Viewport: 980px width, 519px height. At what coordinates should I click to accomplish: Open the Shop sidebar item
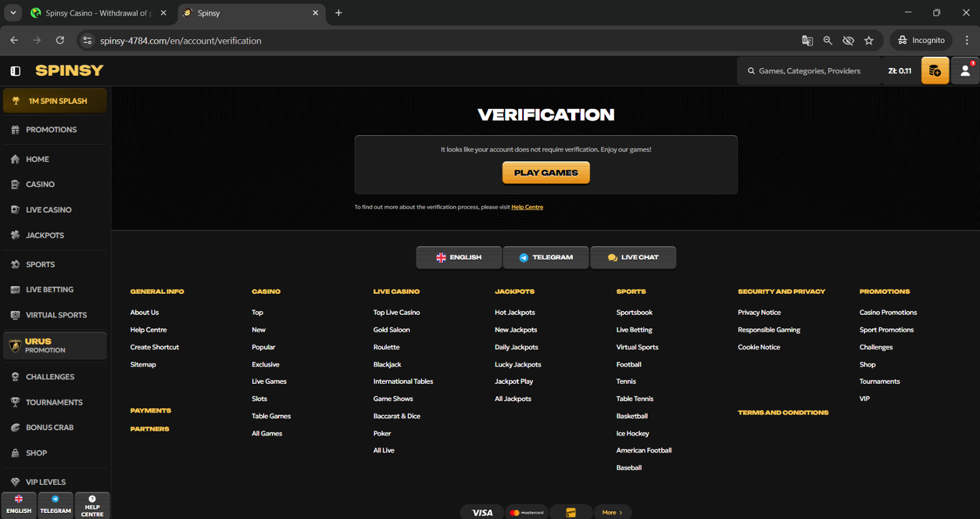[36, 453]
